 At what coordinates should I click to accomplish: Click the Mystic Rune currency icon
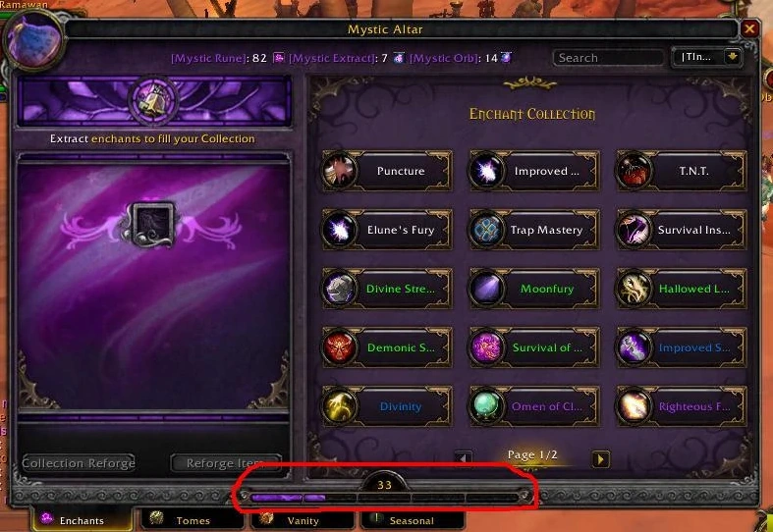point(279,58)
